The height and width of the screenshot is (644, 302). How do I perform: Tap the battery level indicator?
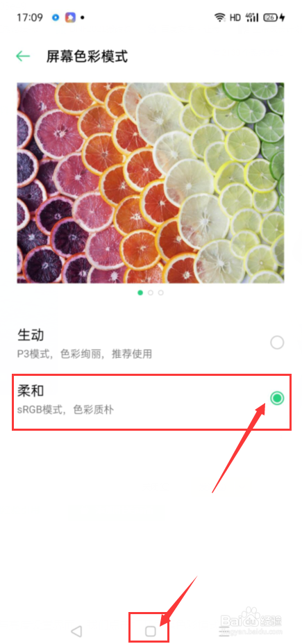point(274,17)
